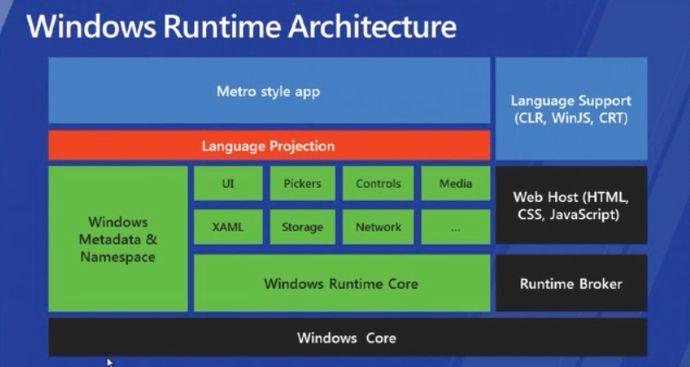The width and height of the screenshot is (690, 367).
Task: Select the Storage tile
Action: (x=302, y=227)
